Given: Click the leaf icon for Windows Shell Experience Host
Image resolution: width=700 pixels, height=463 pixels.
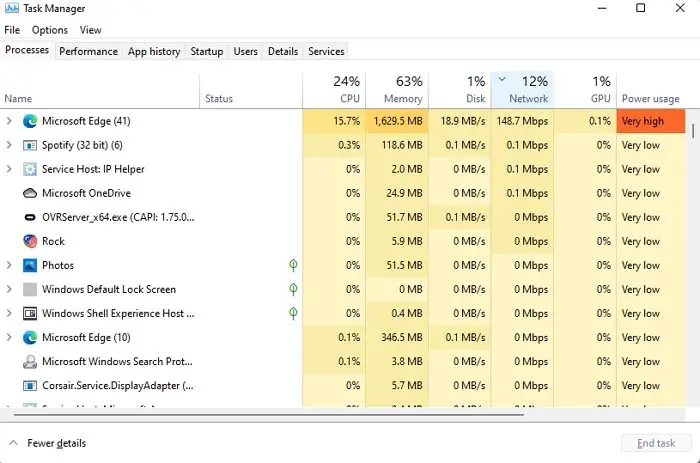Looking at the screenshot, I should 293,313.
